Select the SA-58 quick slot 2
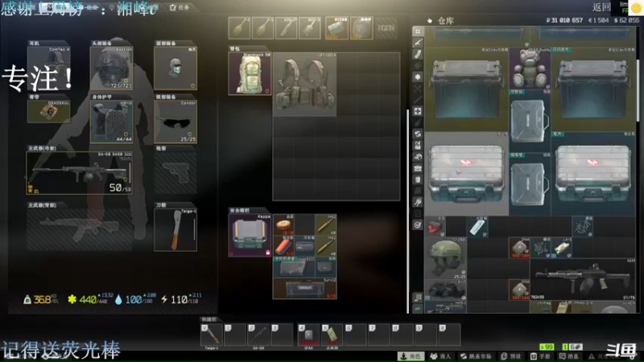The image size is (644, 362). click(x=258, y=335)
